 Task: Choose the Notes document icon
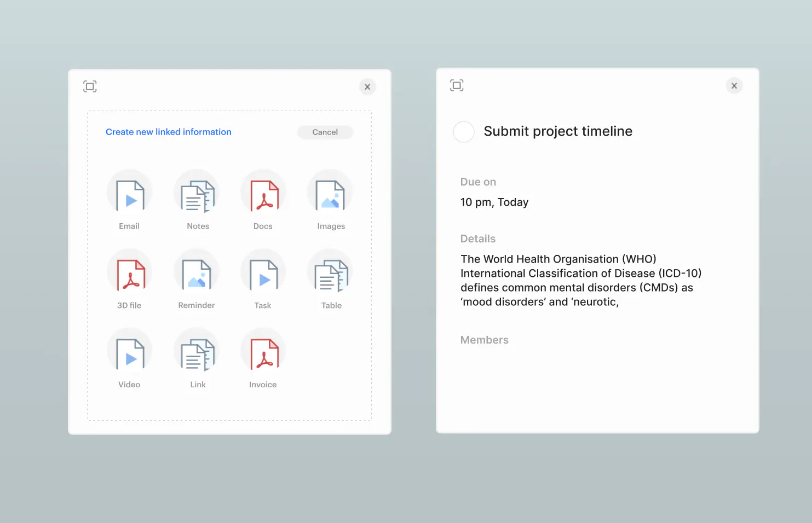[x=197, y=192]
